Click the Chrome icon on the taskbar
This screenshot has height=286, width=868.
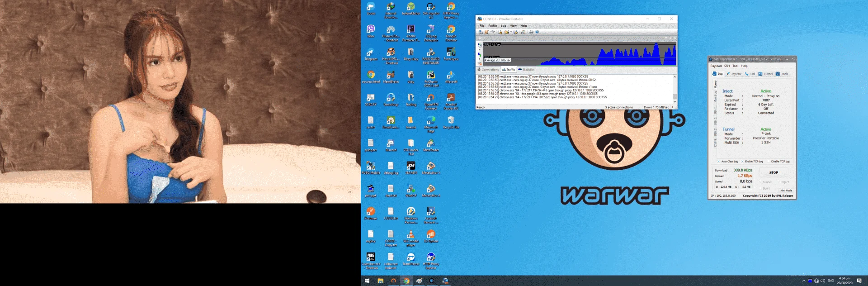pos(406,281)
